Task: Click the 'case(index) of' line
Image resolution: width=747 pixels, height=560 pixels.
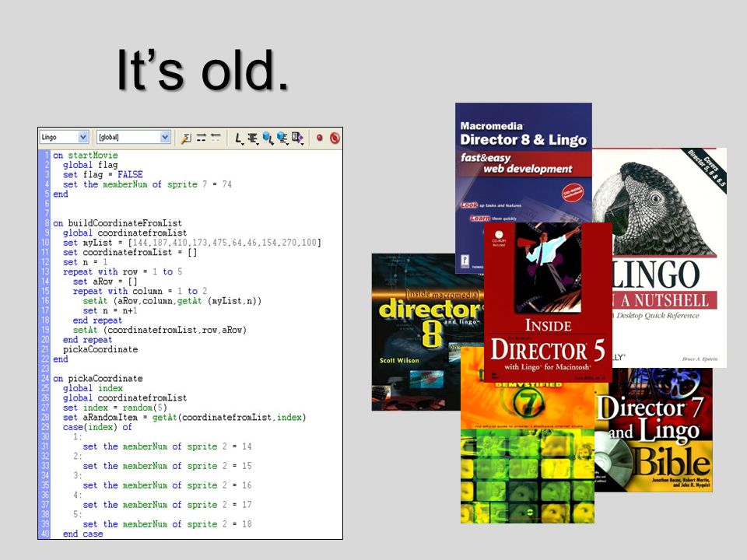Action: (x=97, y=427)
